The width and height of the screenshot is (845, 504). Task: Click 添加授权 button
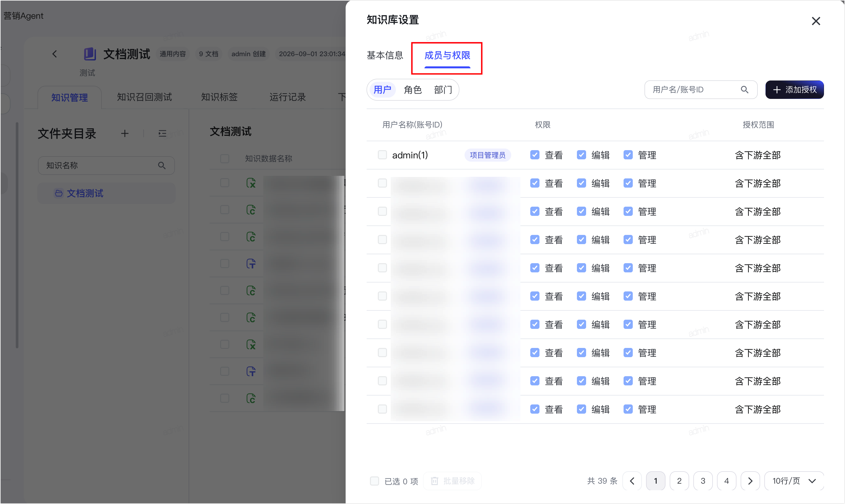(x=794, y=90)
